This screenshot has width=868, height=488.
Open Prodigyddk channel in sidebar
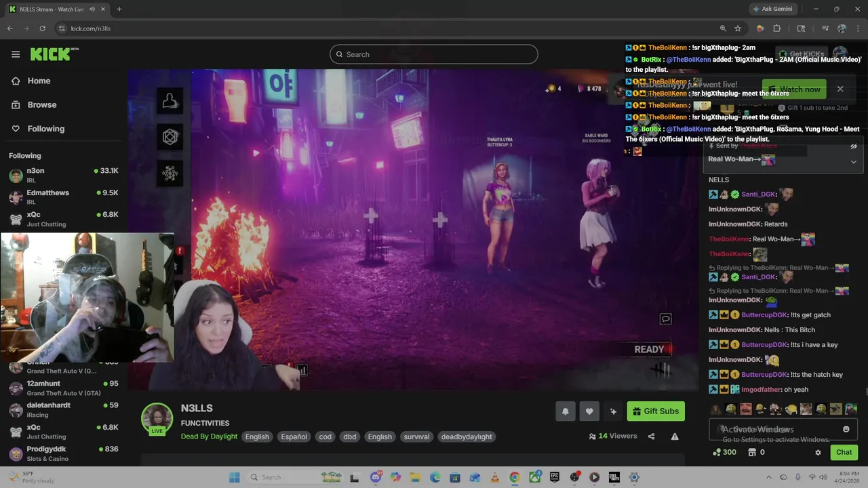64,453
